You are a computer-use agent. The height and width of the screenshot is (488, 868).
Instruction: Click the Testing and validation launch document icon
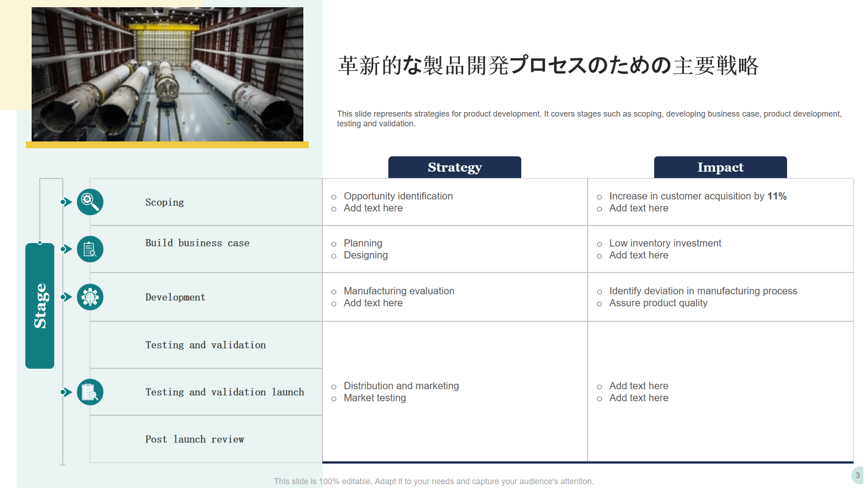pos(90,392)
